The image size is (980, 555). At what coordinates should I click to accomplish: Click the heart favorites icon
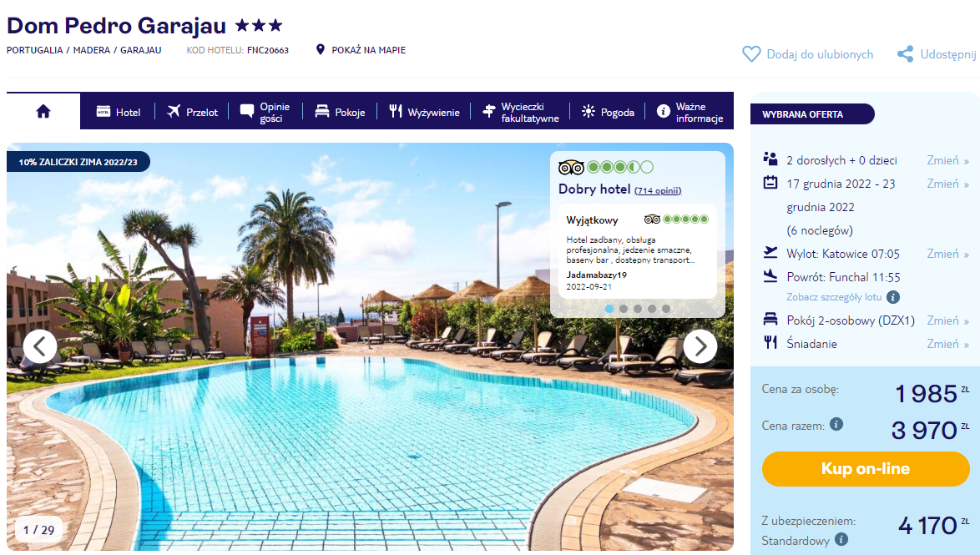coord(751,54)
